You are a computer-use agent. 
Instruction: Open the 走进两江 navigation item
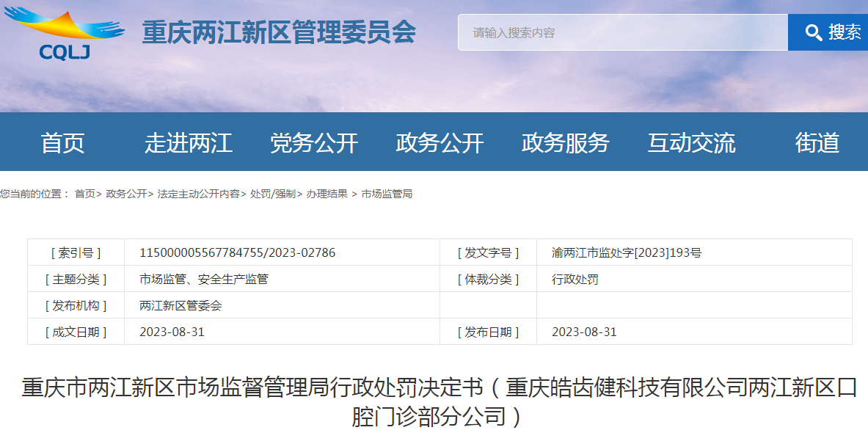(x=189, y=142)
